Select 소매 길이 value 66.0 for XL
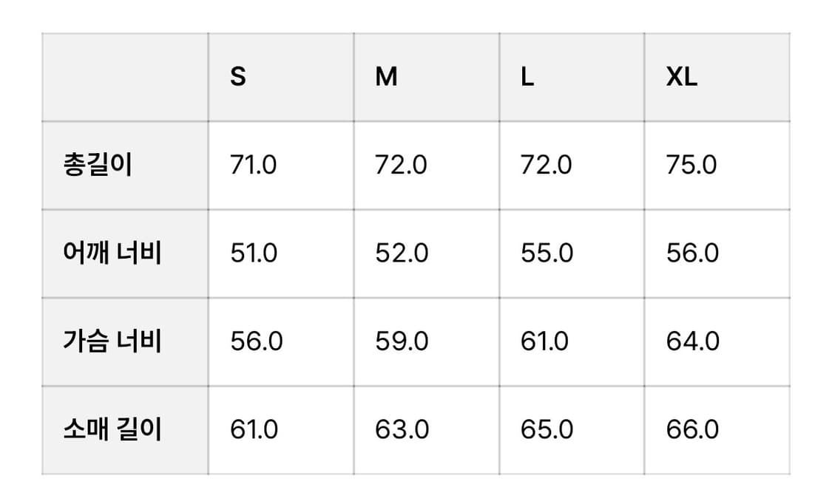832x504 pixels. (692, 429)
